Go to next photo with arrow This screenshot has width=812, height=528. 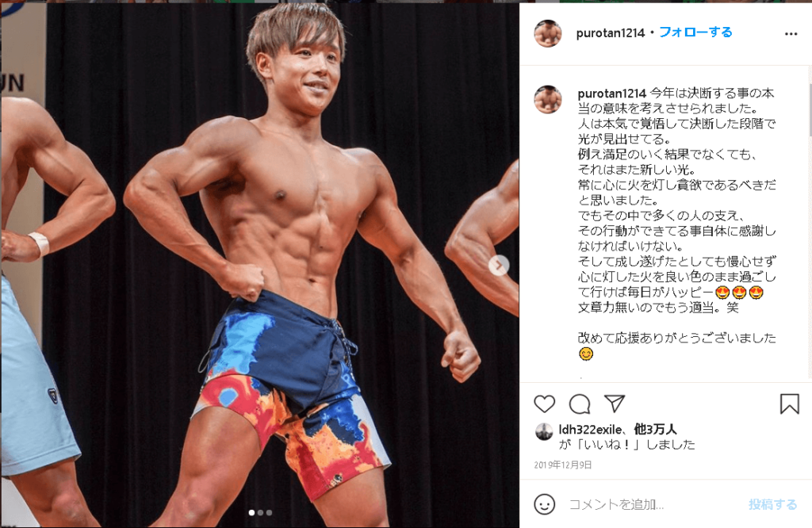[x=500, y=266]
